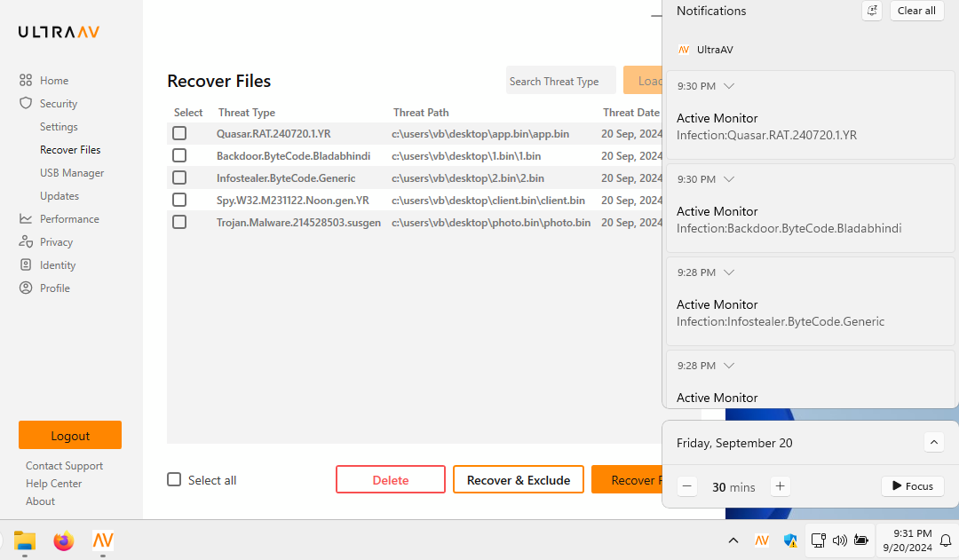Select the Quasar.RAT.240720.1.YR checkbox
959x560 pixels.
pyautogui.click(x=179, y=133)
